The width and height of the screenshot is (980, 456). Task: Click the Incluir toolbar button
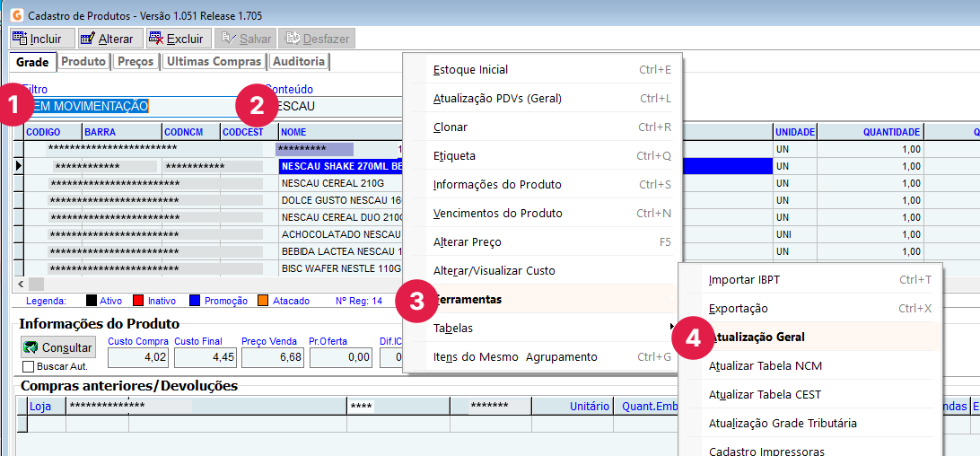click(43, 39)
